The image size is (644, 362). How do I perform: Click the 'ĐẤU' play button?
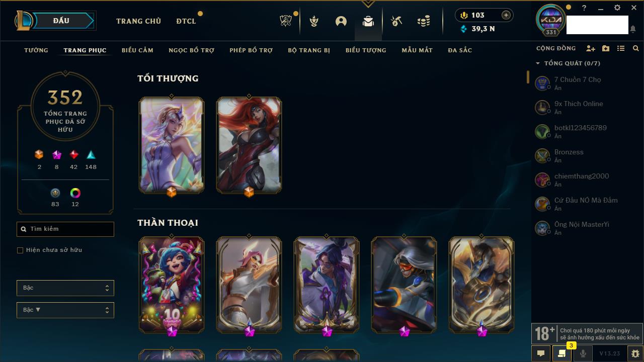point(62,21)
